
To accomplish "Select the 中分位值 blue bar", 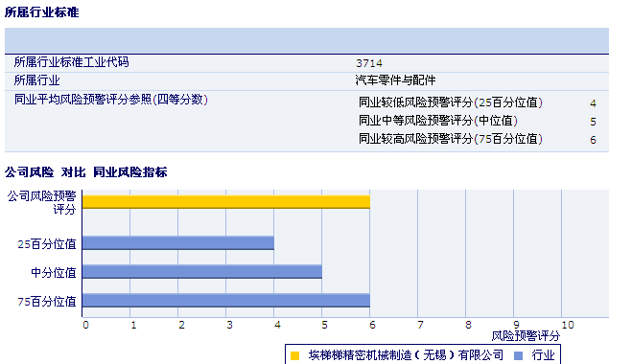I will point(202,272).
